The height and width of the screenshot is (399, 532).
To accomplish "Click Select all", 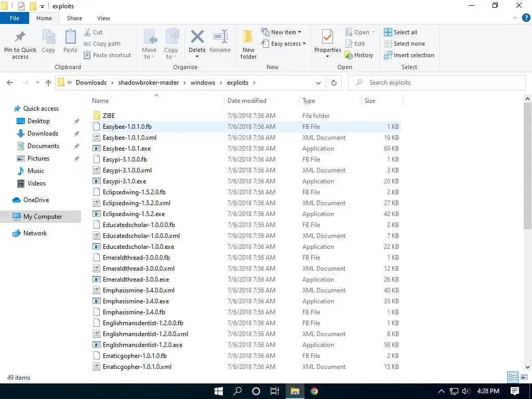I will (401, 32).
